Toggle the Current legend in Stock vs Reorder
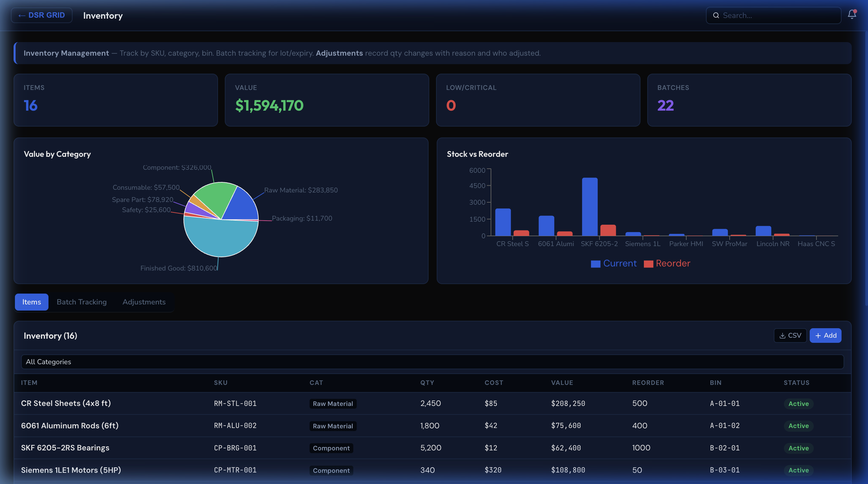The width and height of the screenshot is (868, 484). point(614,263)
